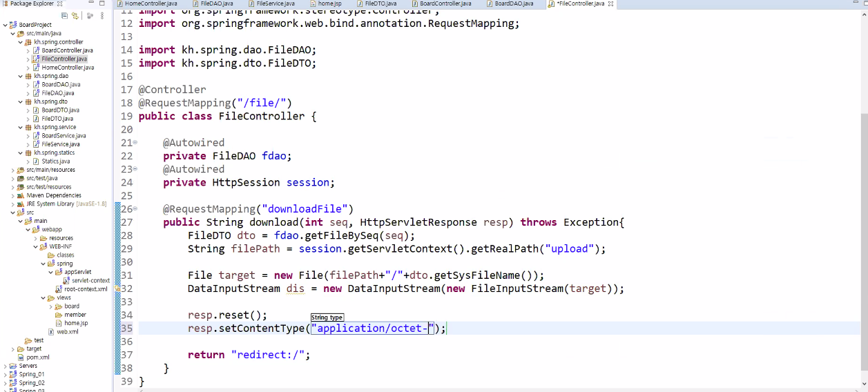Minimize the Package Explorer view
The width and height of the screenshot is (868, 392).
pyautogui.click(x=90, y=3)
